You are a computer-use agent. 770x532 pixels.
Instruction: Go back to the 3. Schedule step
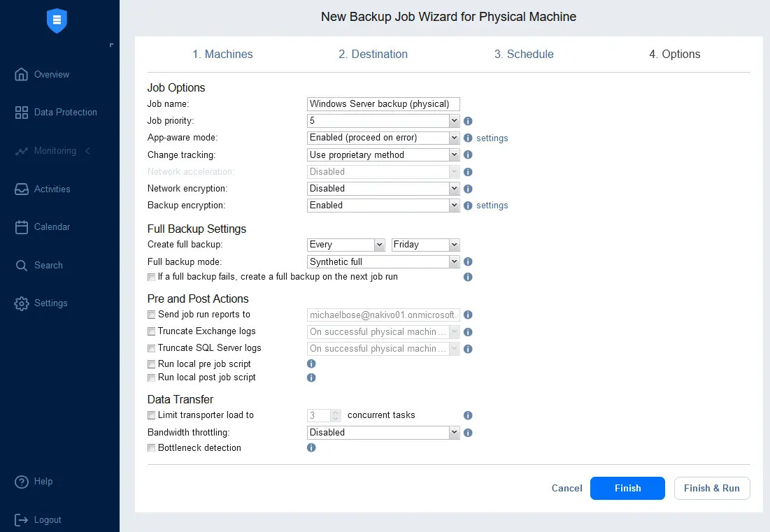(x=524, y=55)
